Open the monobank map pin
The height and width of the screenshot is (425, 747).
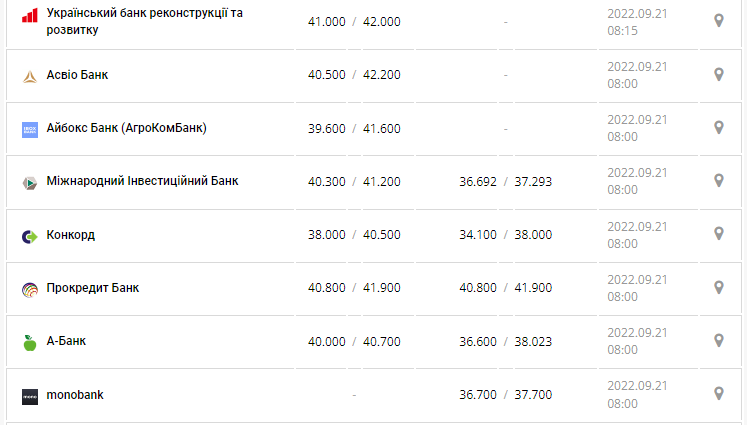point(718,393)
